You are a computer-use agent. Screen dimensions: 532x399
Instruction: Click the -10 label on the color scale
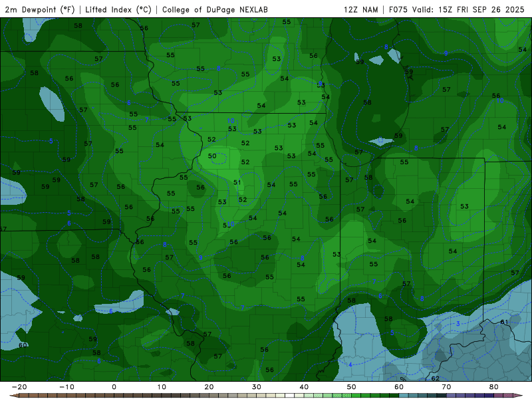coord(66,387)
